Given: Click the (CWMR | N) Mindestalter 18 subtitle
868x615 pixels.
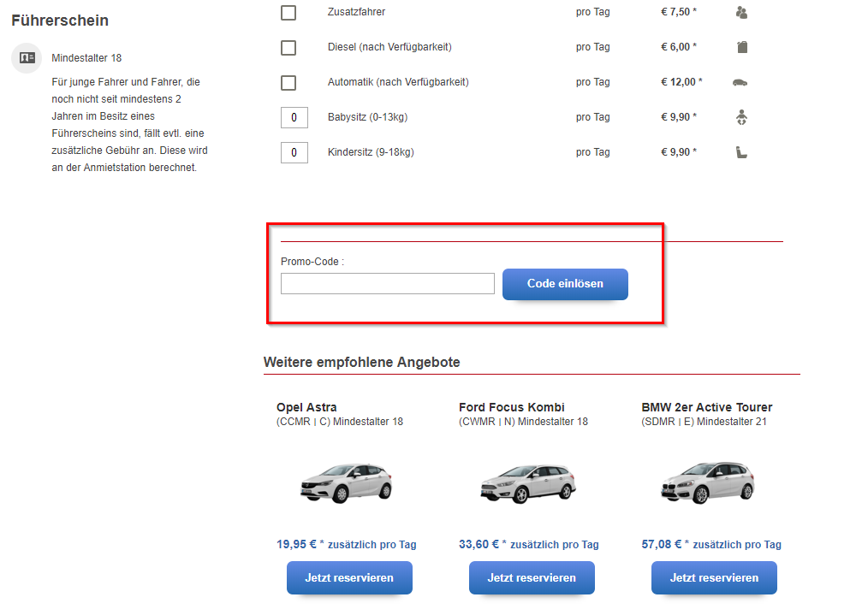Looking at the screenshot, I should (524, 422).
